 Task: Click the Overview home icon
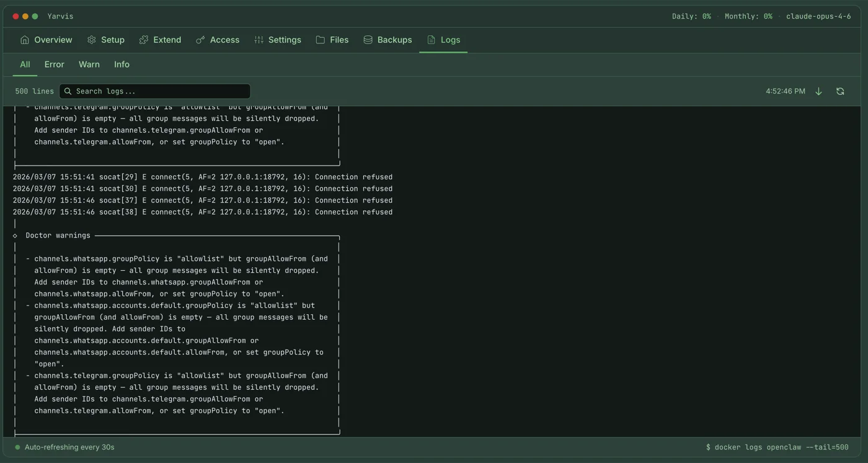(x=25, y=40)
